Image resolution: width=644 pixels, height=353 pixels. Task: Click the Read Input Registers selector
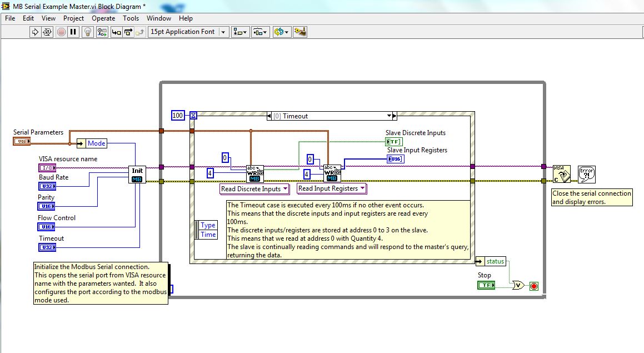pos(332,188)
